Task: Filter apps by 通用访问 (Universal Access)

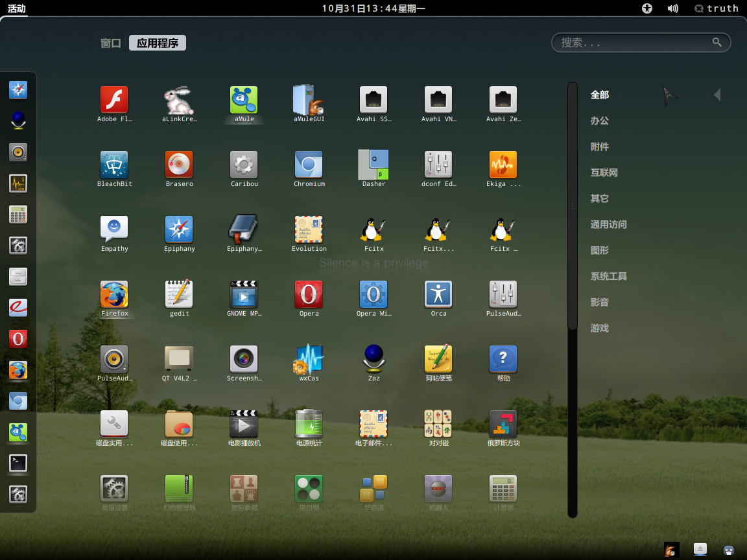Action: click(x=608, y=224)
